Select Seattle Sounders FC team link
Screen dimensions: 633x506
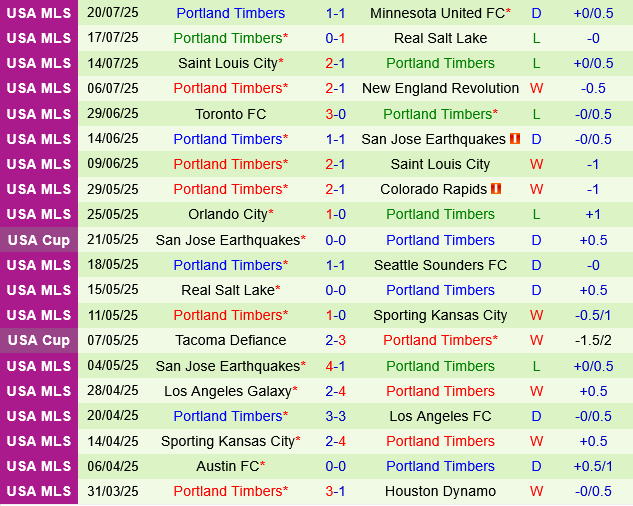click(440, 265)
